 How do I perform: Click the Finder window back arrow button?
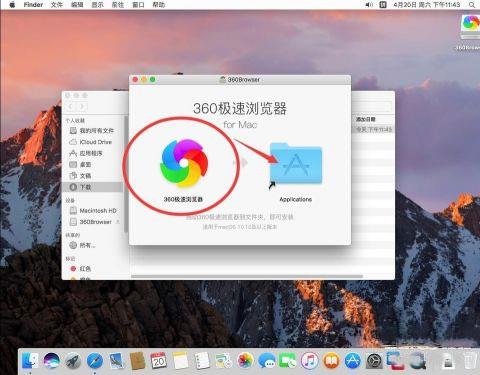[x=71, y=106]
